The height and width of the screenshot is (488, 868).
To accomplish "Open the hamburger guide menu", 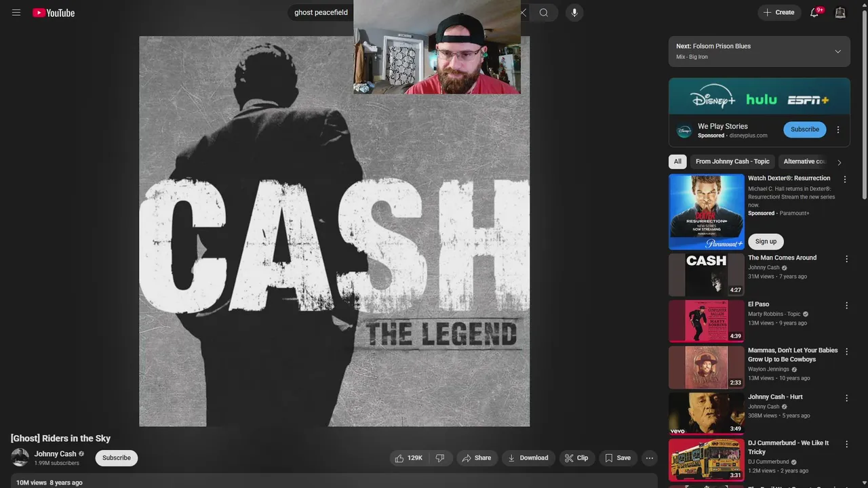I will tap(16, 13).
